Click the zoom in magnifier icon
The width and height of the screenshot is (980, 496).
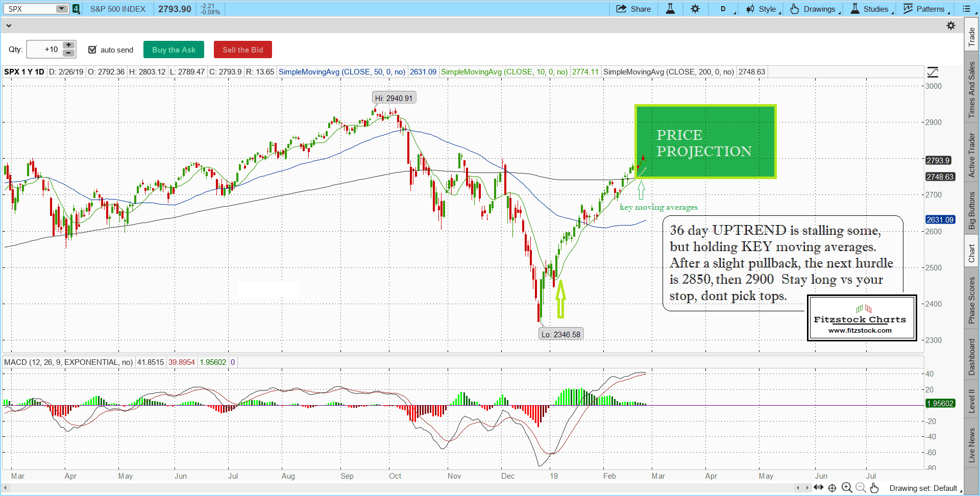pyautogui.click(x=847, y=488)
